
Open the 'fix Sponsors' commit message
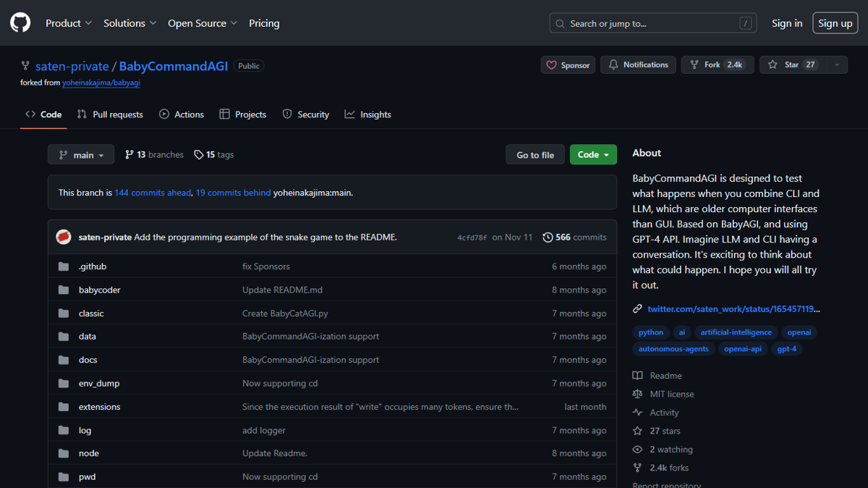(x=266, y=266)
